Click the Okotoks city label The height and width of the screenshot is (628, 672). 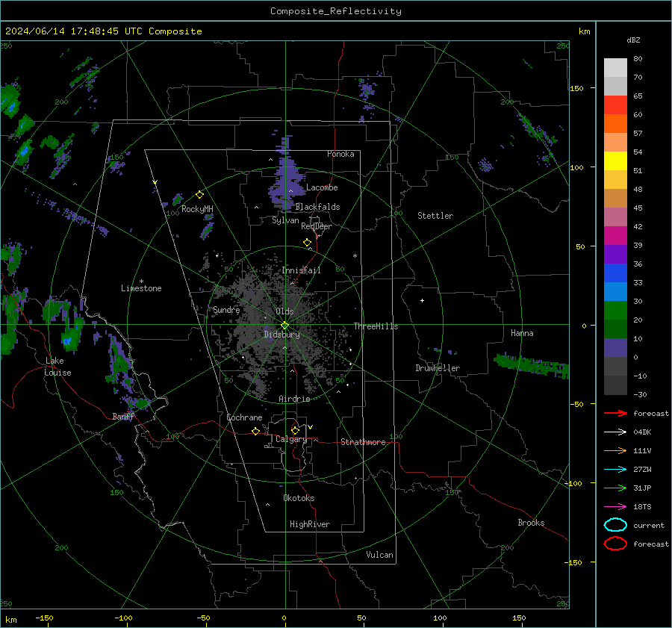point(299,498)
